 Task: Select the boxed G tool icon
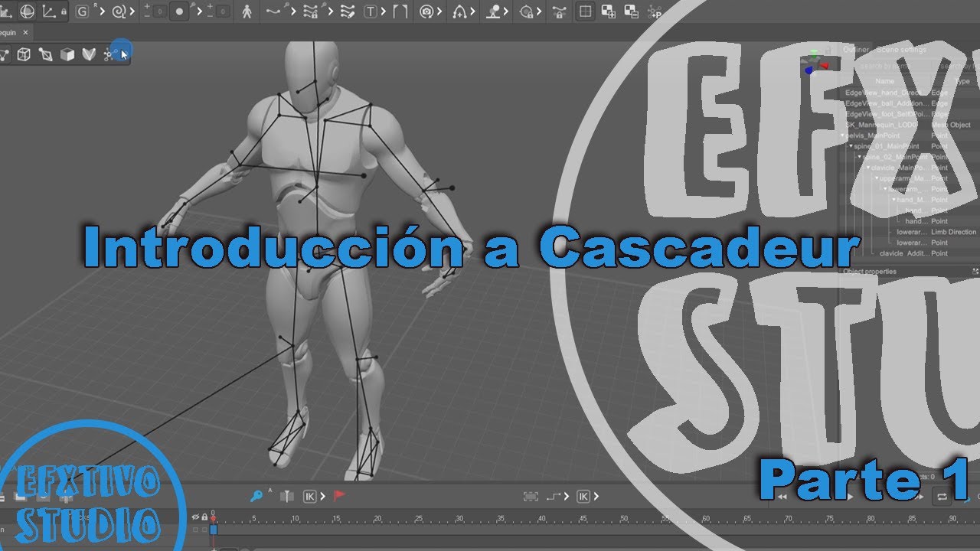(81, 11)
